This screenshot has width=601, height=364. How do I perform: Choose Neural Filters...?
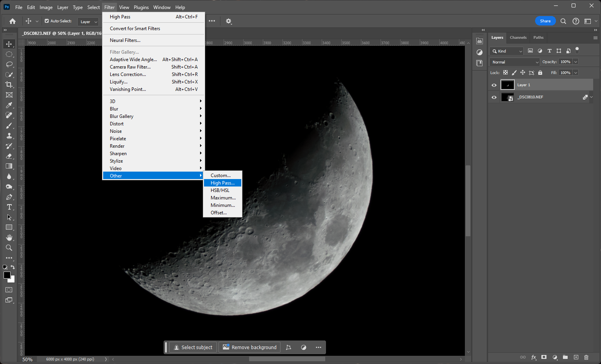(153, 40)
